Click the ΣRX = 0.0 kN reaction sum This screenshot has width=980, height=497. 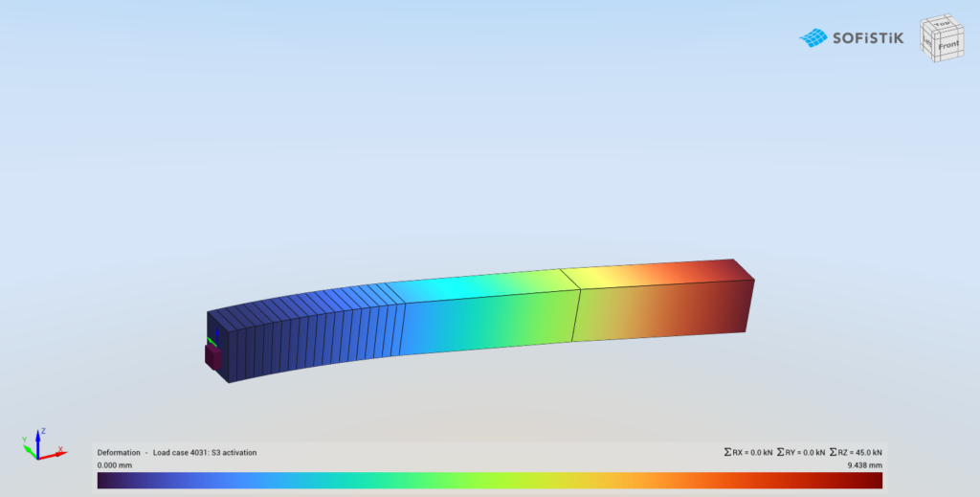[747, 452]
